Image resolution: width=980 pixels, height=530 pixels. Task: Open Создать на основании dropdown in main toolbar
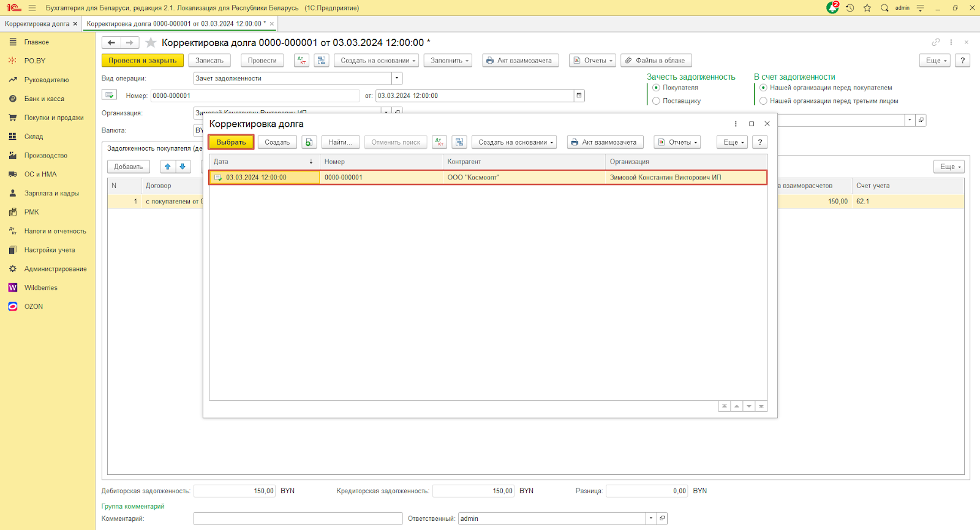(x=378, y=61)
